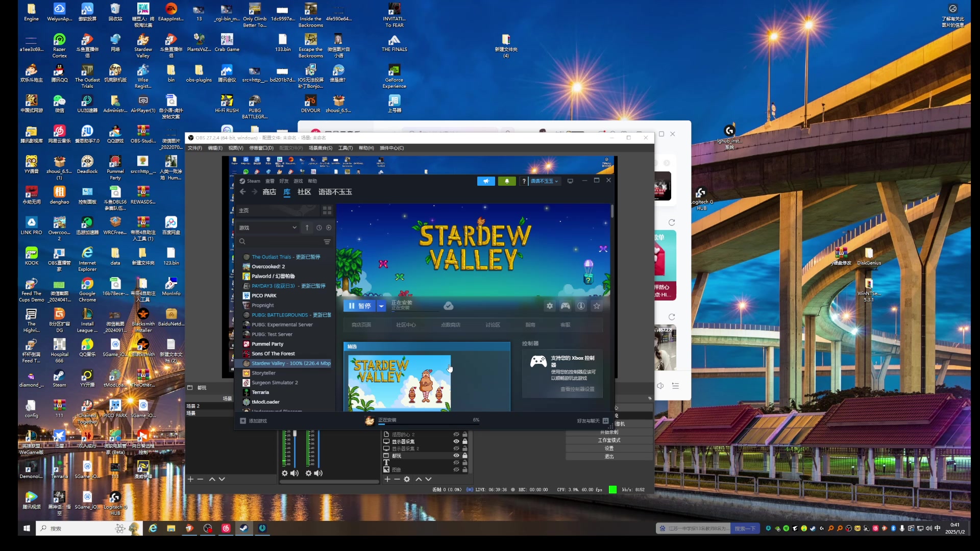Add Stardew Valley to favorites star
The width and height of the screenshot is (980, 551).
click(x=597, y=306)
